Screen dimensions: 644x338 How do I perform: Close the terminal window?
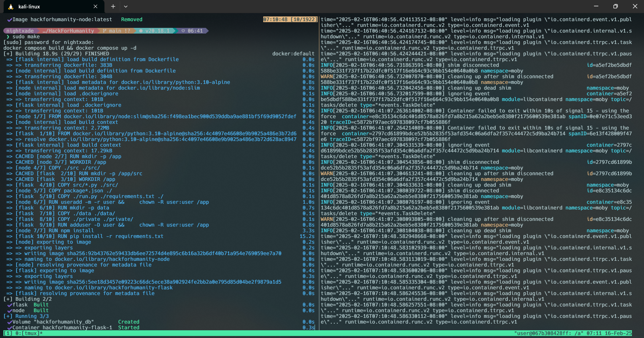coord(635,6)
